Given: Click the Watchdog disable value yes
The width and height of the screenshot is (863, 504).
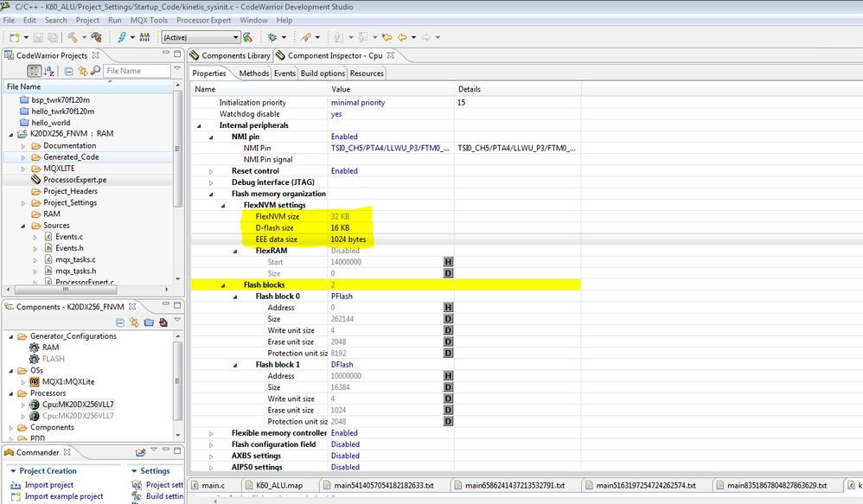Looking at the screenshot, I should pyautogui.click(x=336, y=114).
